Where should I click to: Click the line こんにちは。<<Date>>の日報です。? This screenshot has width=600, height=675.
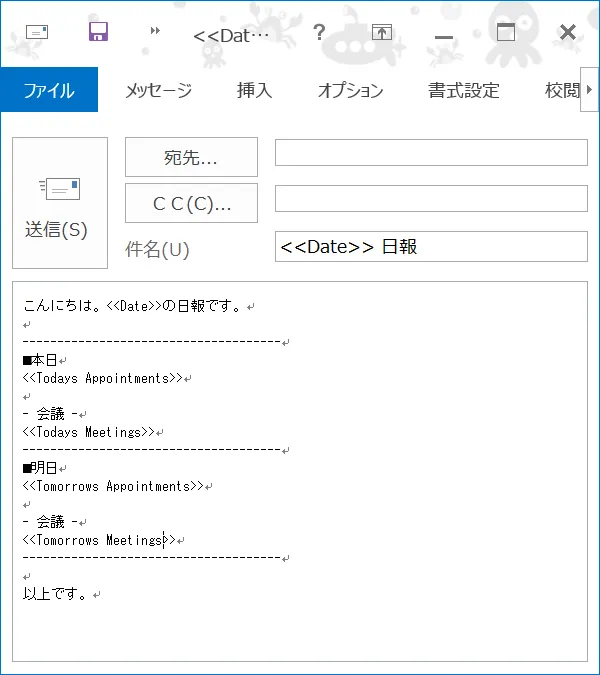click(x=132, y=306)
